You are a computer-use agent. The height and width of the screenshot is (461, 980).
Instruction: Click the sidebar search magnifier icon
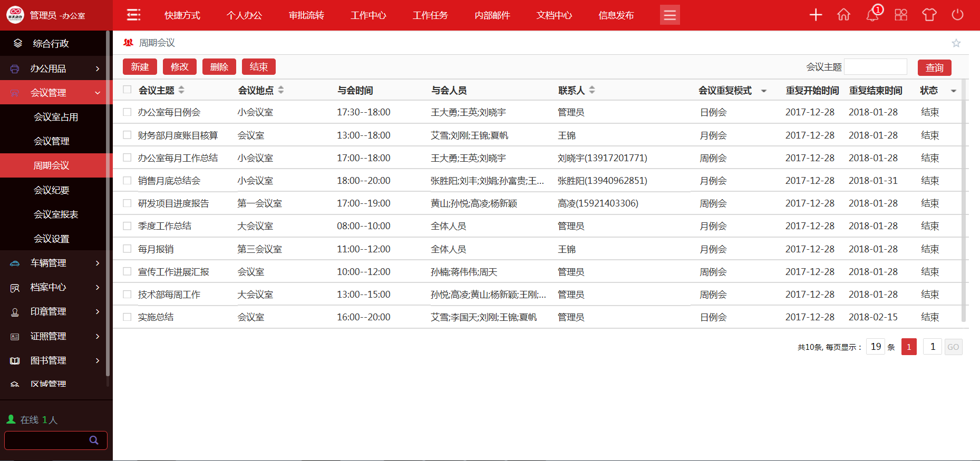coord(94,440)
